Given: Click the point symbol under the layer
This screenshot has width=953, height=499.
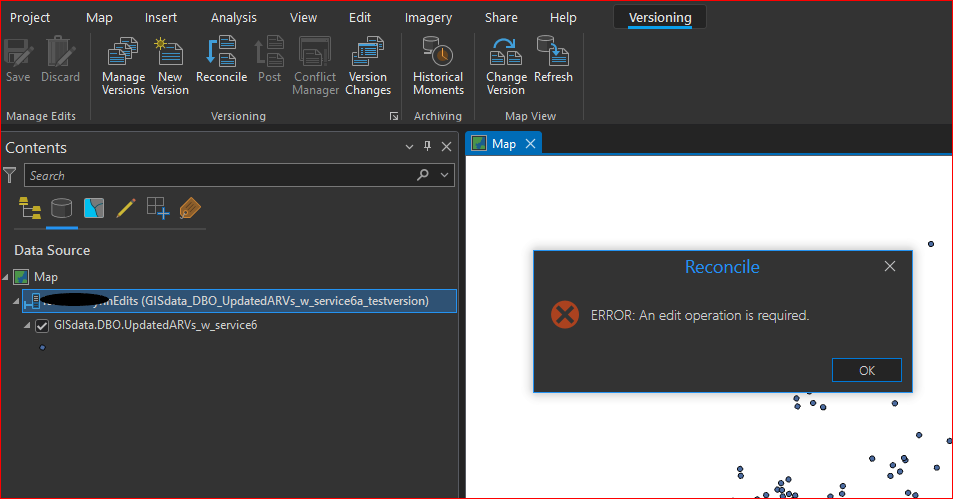Looking at the screenshot, I should pyautogui.click(x=42, y=348).
